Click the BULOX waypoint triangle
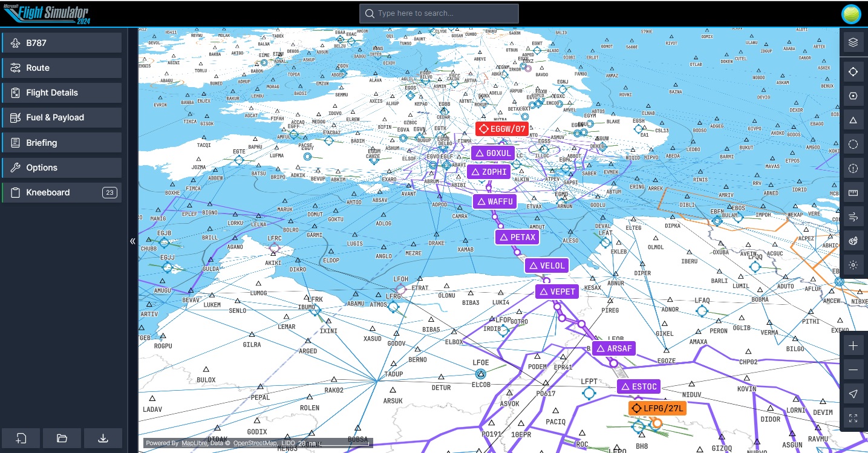 pyautogui.click(x=206, y=369)
